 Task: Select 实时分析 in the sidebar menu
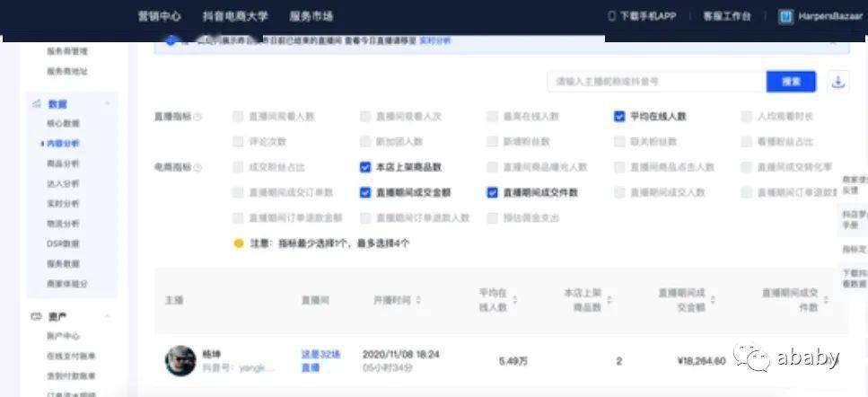pos(63,203)
